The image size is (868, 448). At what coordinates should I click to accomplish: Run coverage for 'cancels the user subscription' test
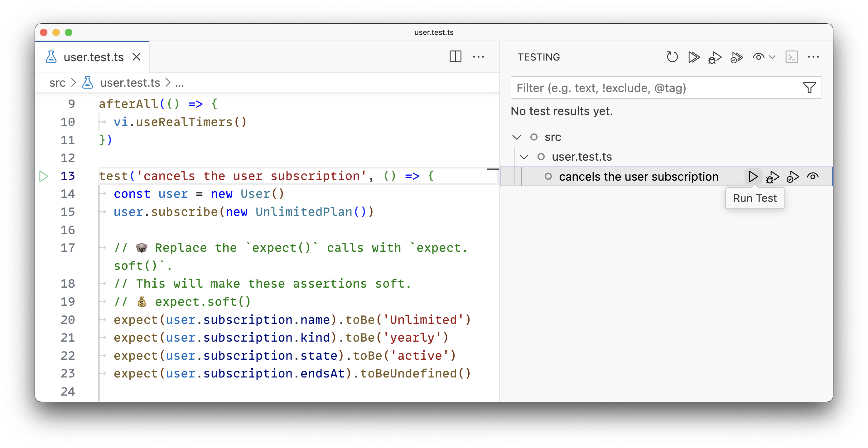point(793,176)
